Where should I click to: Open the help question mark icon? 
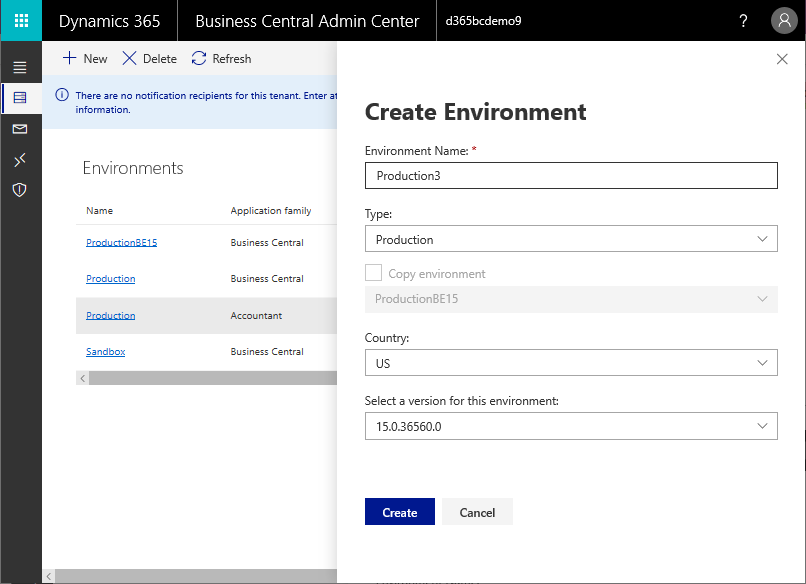coord(743,21)
